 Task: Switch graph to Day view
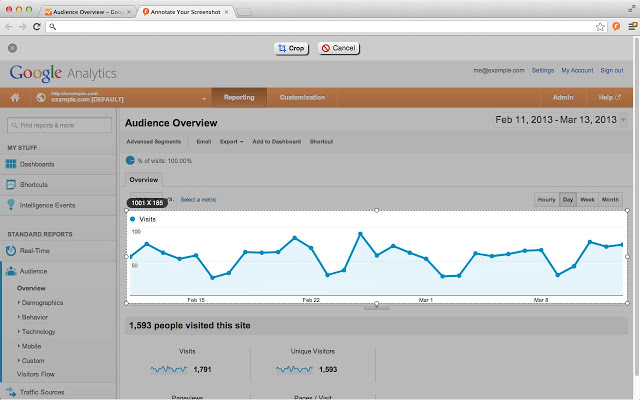coord(568,200)
